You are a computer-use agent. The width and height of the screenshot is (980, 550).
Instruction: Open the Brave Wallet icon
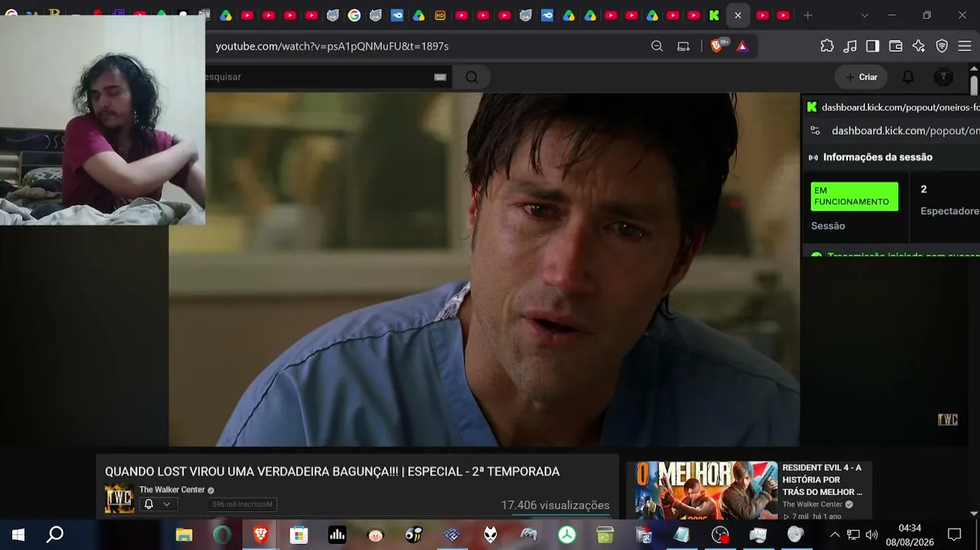pyautogui.click(x=896, y=46)
